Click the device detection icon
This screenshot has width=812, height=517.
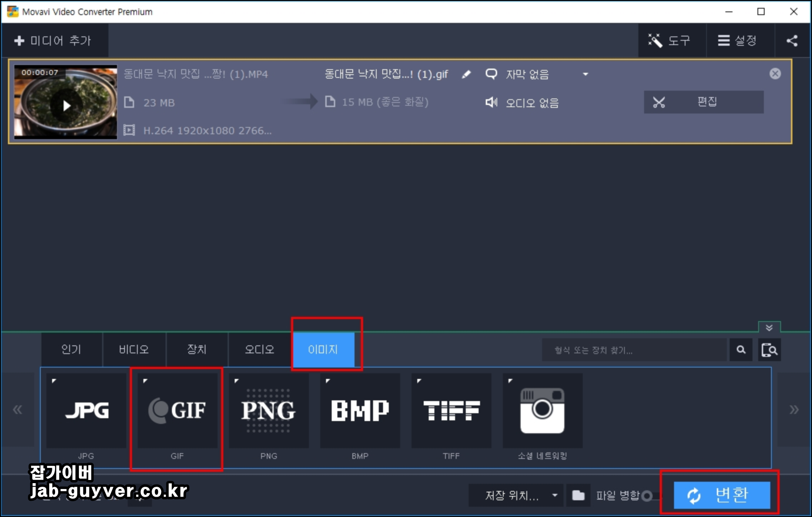[769, 350]
